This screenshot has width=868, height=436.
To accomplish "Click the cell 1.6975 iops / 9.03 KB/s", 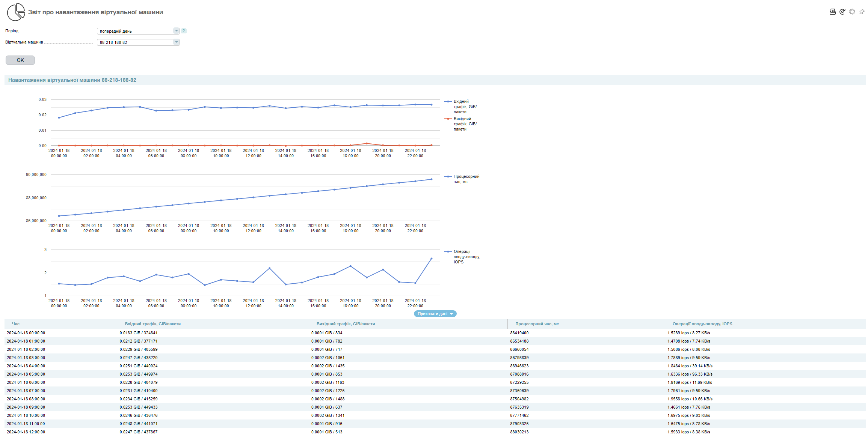I will click(x=689, y=415).
